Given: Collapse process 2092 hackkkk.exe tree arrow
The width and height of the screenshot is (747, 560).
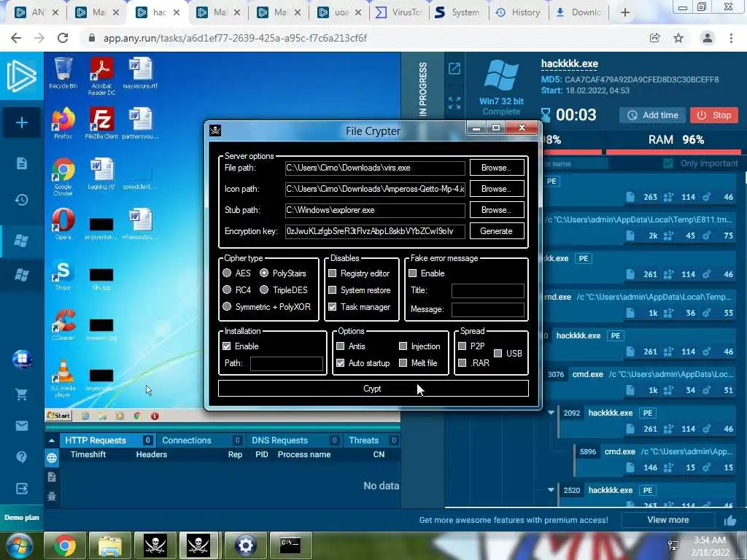Looking at the screenshot, I should tap(551, 413).
